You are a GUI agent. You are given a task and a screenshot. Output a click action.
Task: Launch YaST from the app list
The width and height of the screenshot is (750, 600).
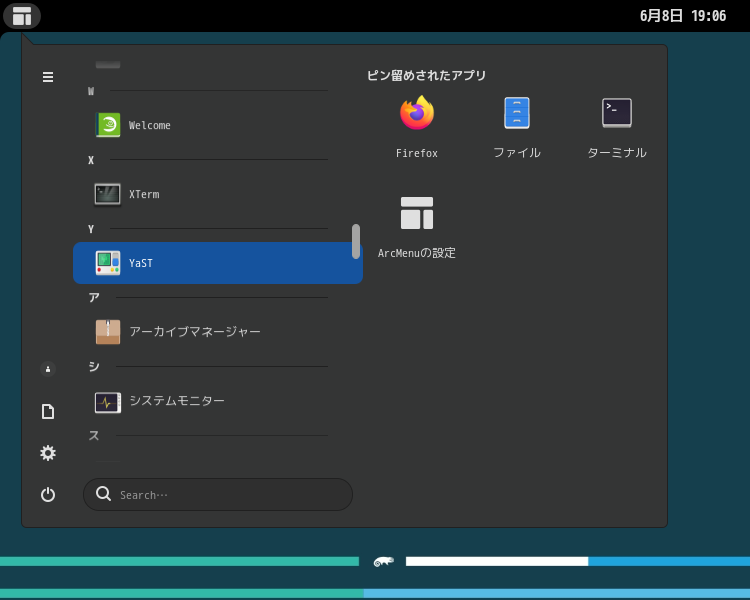click(x=218, y=263)
